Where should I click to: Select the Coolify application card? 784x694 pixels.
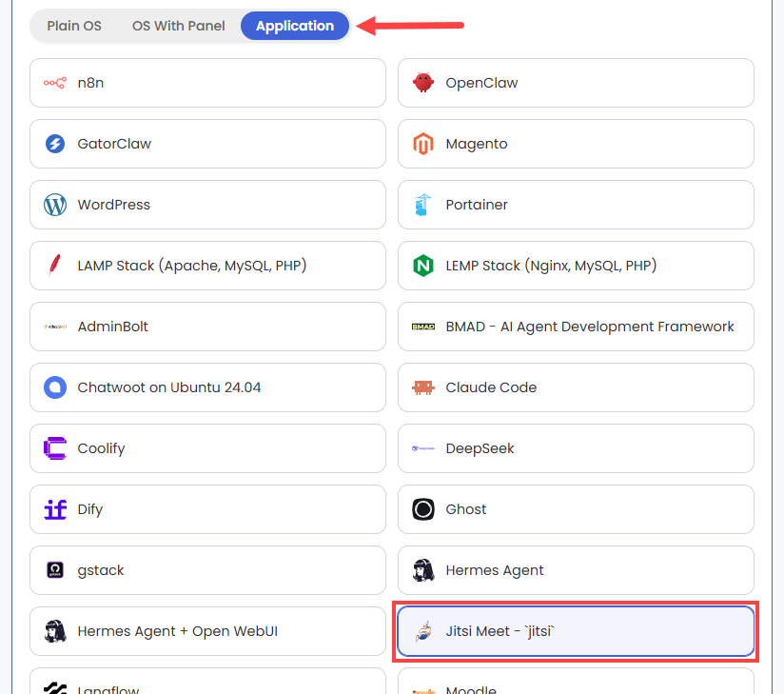(x=207, y=448)
